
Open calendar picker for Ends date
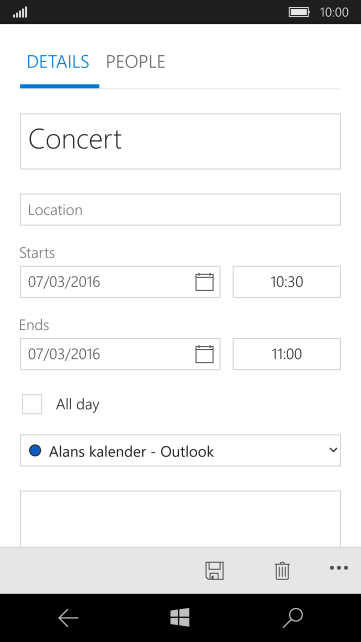click(204, 354)
